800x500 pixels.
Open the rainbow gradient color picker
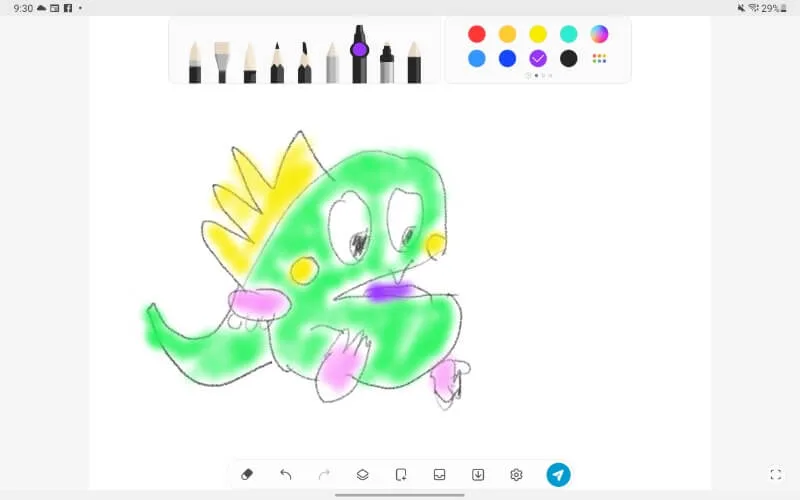pos(599,34)
